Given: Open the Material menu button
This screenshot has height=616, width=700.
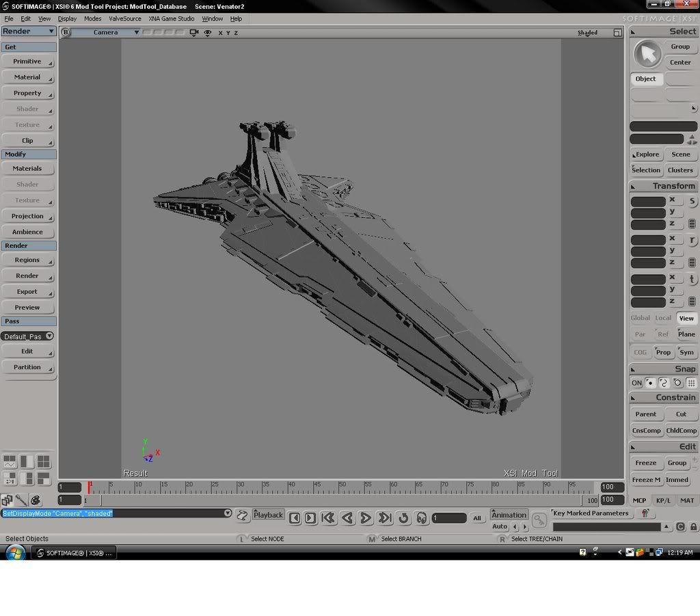Looking at the screenshot, I should point(27,77).
